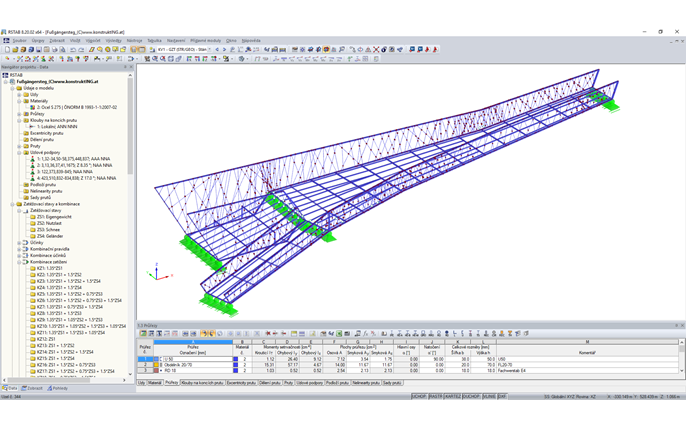Click the Save floppy disk icon
The width and height of the screenshot is (686, 429).
(x=38, y=49)
